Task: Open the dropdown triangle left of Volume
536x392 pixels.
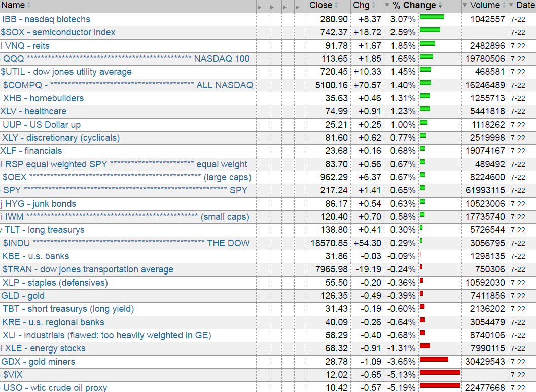Action: [465, 5]
